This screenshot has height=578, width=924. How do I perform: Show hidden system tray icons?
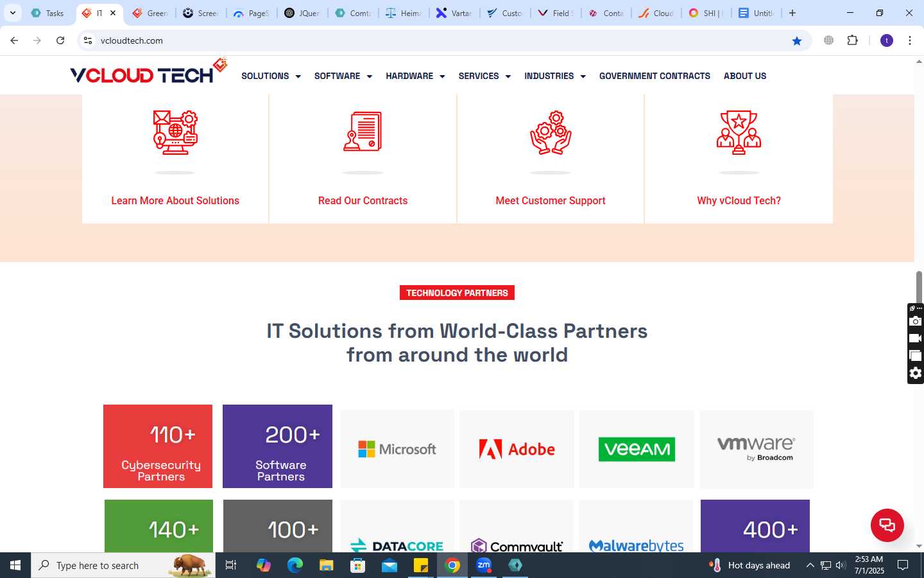810,565
